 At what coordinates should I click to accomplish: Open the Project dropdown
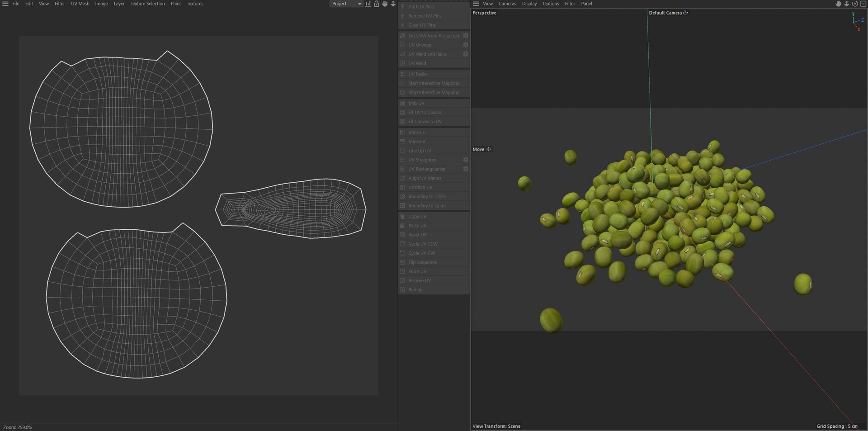(346, 4)
